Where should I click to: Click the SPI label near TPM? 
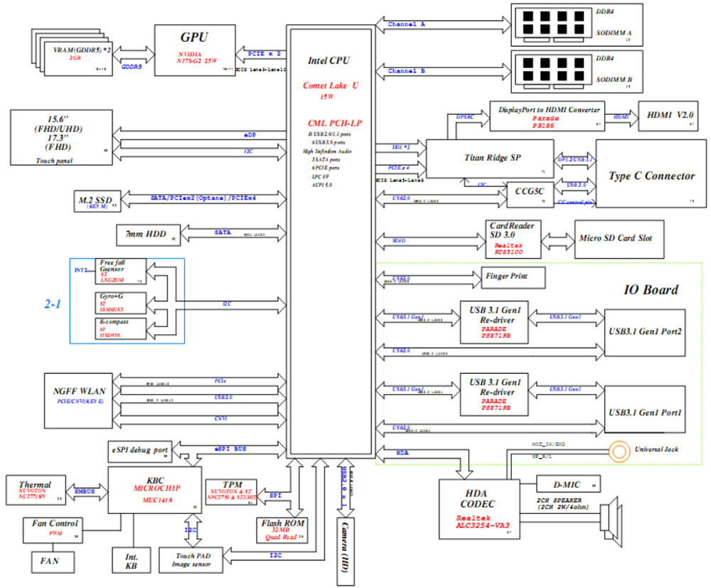click(275, 496)
